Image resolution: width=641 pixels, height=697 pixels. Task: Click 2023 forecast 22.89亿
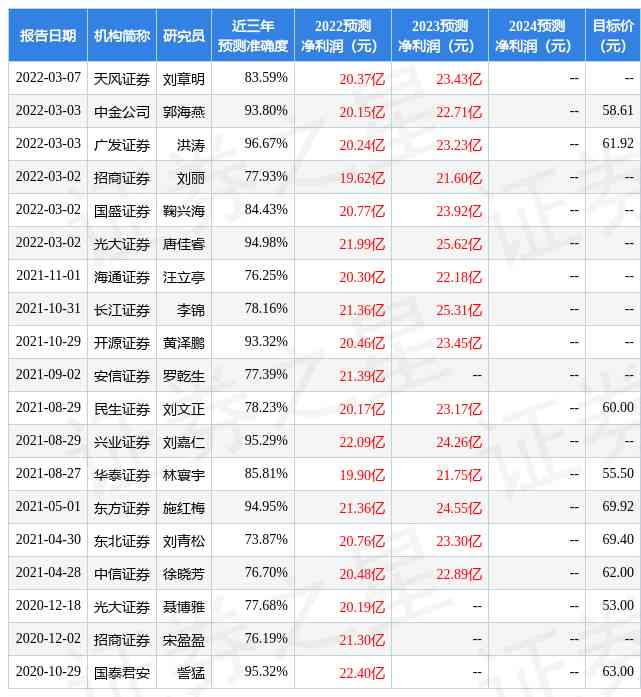click(459, 574)
